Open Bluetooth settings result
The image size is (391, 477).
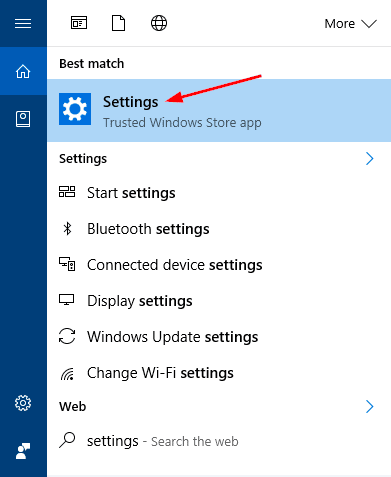(219, 229)
